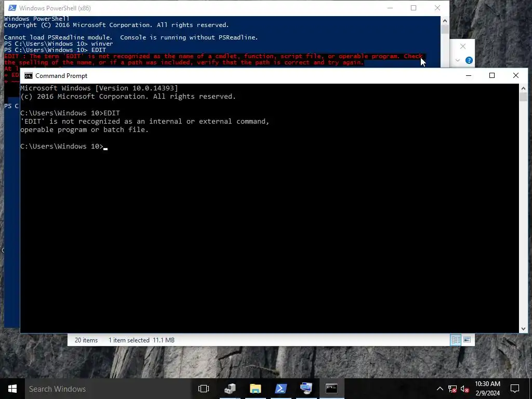Open the installer disc taskbar icon
Screen dimensions: 532x399
230,389
